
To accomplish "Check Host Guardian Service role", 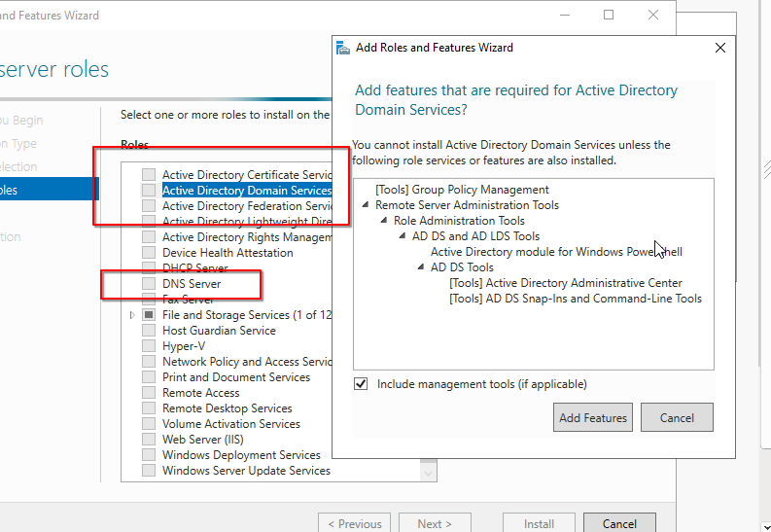I will [x=149, y=331].
